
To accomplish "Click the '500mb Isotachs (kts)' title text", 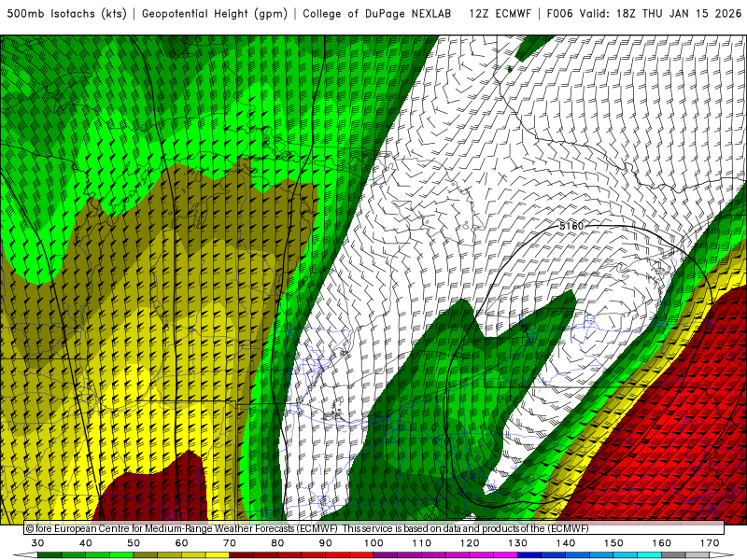I will click(x=66, y=14).
